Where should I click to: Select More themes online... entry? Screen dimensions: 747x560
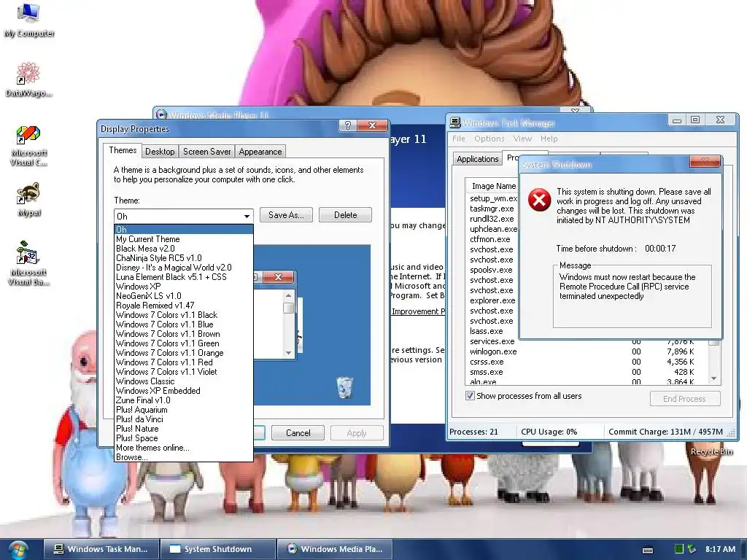(x=183, y=448)
